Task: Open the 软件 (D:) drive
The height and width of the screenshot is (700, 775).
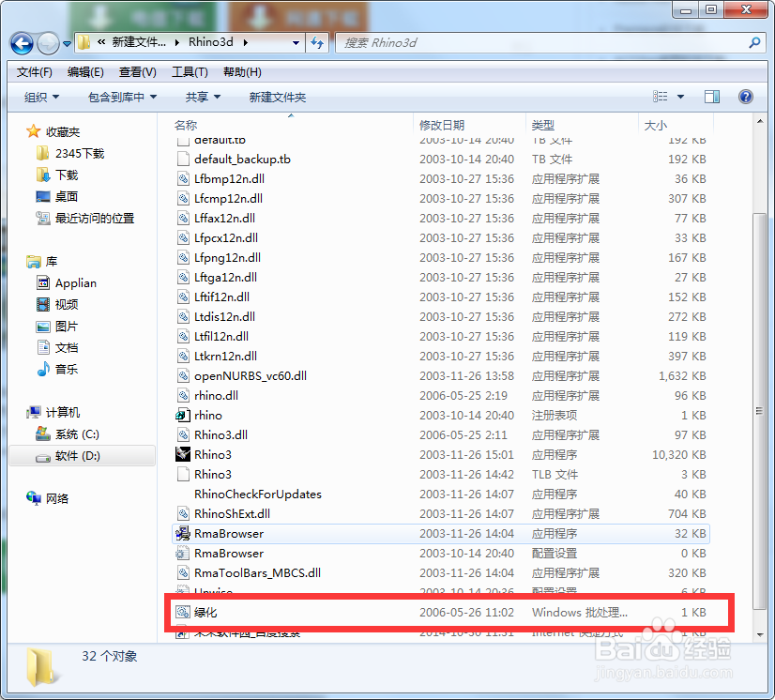Action: coord(77,456)
